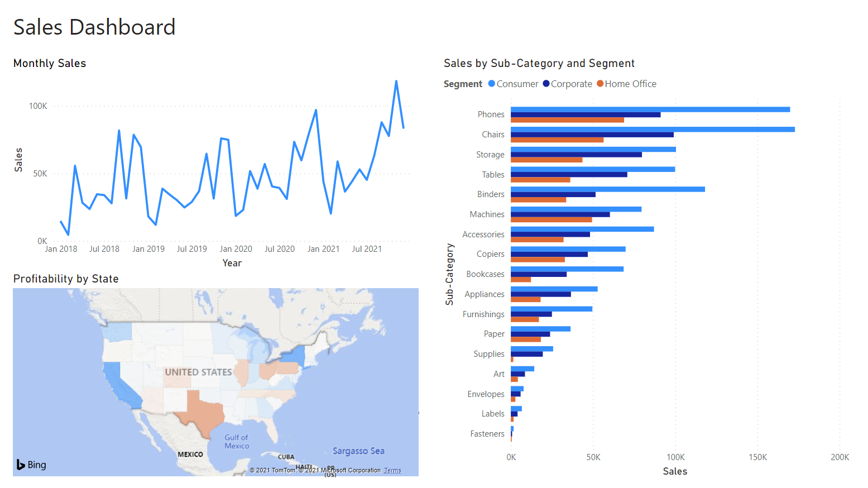Viewport: 868px width, 488px height.
Task: Click the Segment legend title
Action: coord(463,84)
